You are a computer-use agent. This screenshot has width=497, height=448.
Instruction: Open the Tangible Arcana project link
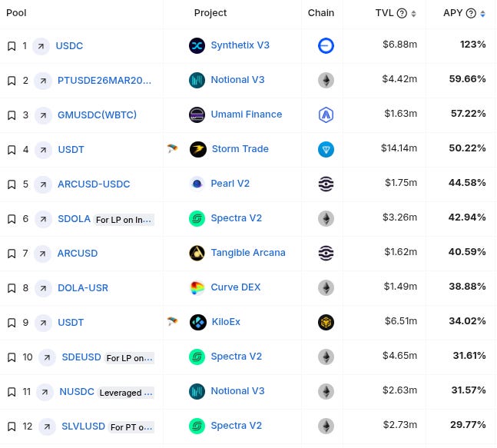(248, 253)
